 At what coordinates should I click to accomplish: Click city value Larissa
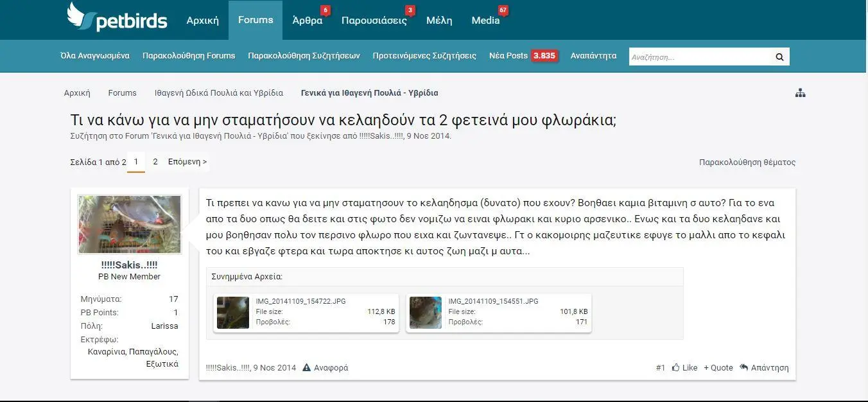164,326
